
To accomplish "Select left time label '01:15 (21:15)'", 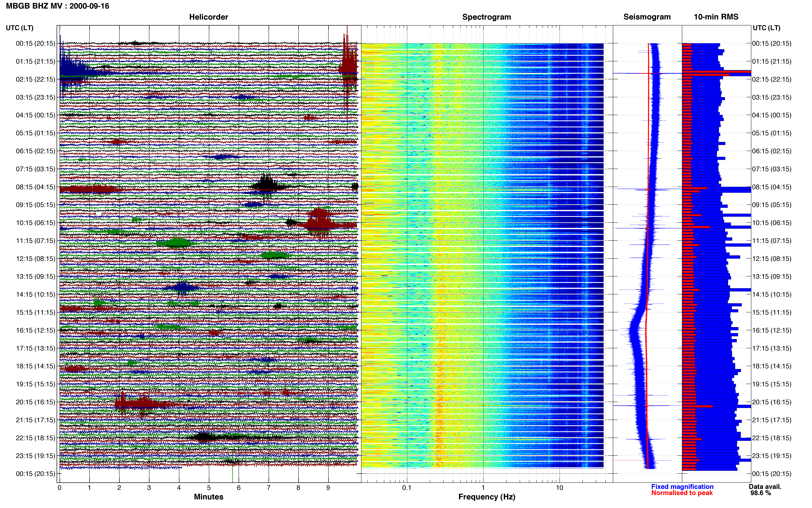I will (36, 61).
